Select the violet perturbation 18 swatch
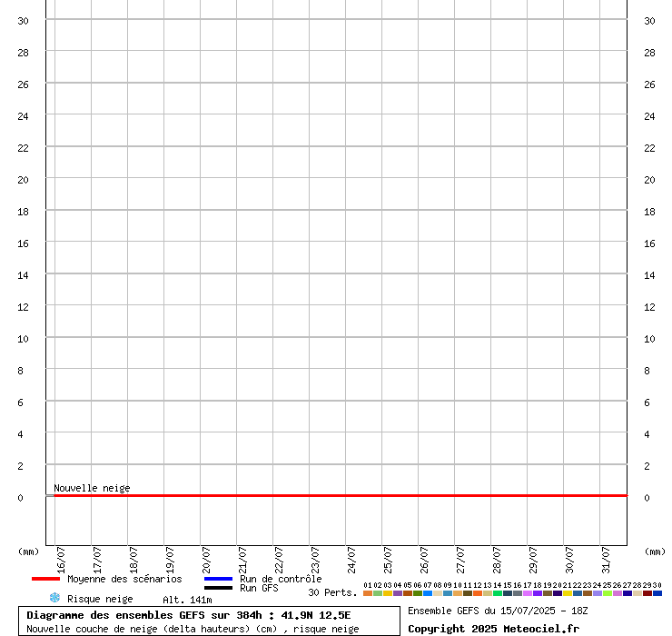 pos(538,593)
